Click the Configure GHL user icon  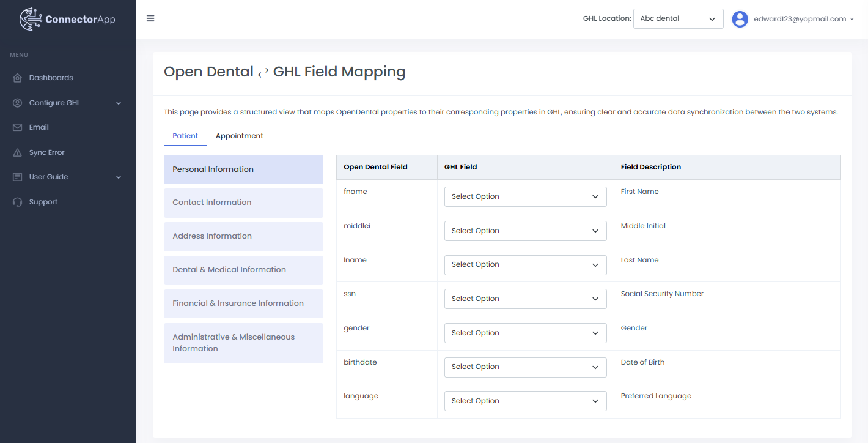[17, 103]
